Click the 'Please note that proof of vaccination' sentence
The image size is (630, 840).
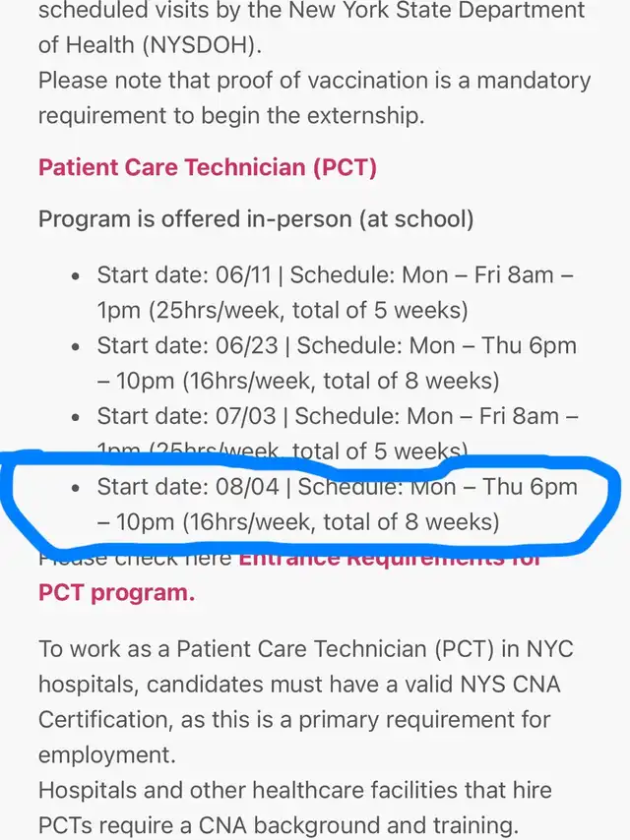click(x=314, y=81)
